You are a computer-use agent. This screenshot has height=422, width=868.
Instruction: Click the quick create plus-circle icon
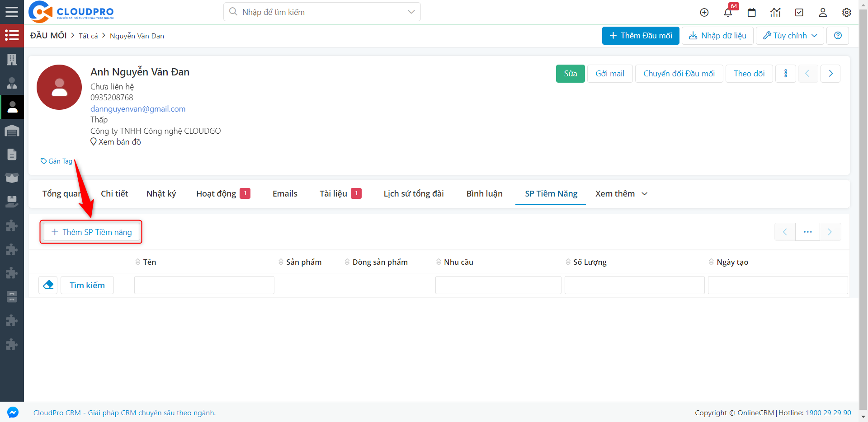704,12
